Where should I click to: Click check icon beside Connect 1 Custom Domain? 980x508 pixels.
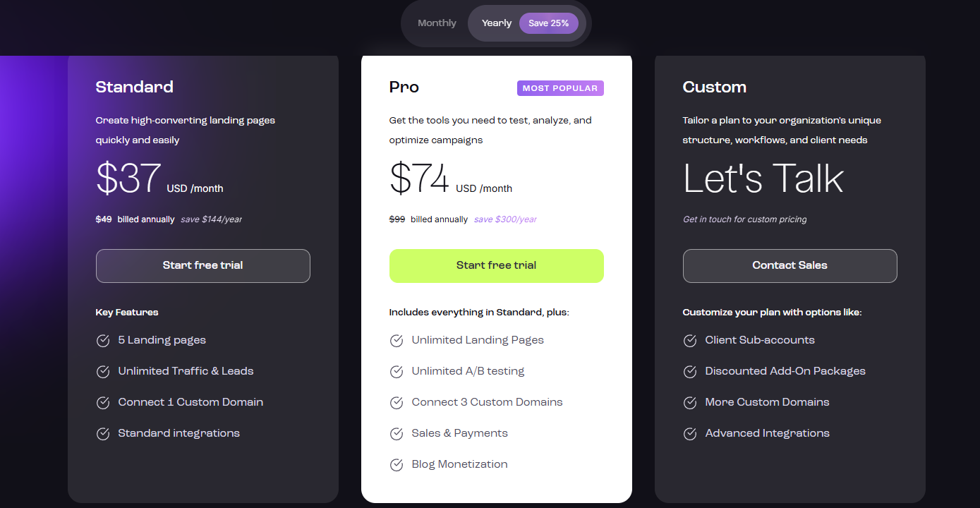click(103, 403)
